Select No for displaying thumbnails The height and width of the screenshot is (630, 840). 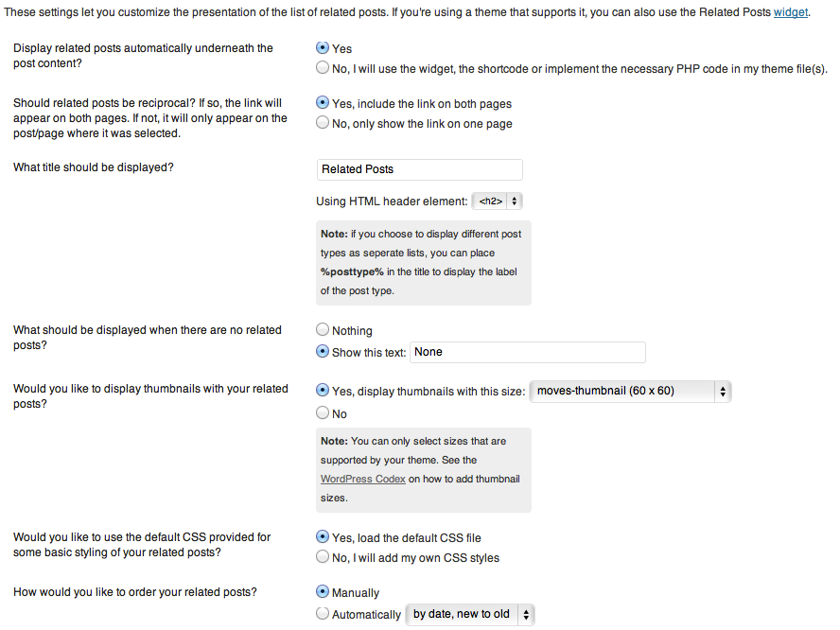tap(324, 413)
